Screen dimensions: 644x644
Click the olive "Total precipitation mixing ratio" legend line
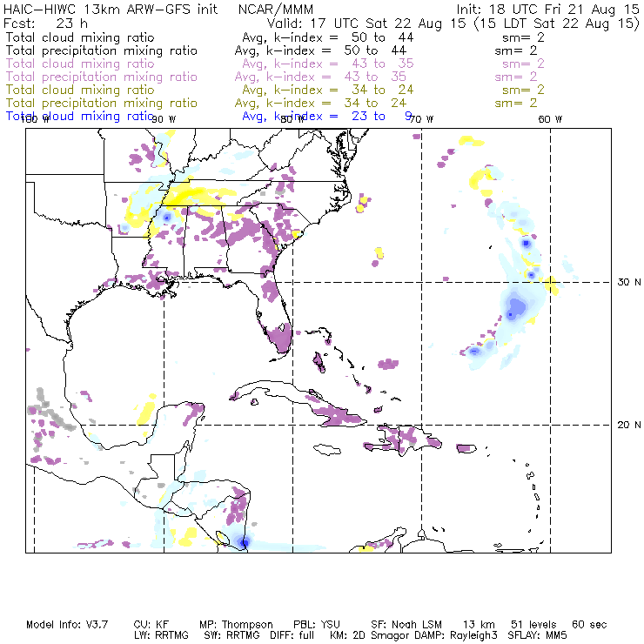272,103
